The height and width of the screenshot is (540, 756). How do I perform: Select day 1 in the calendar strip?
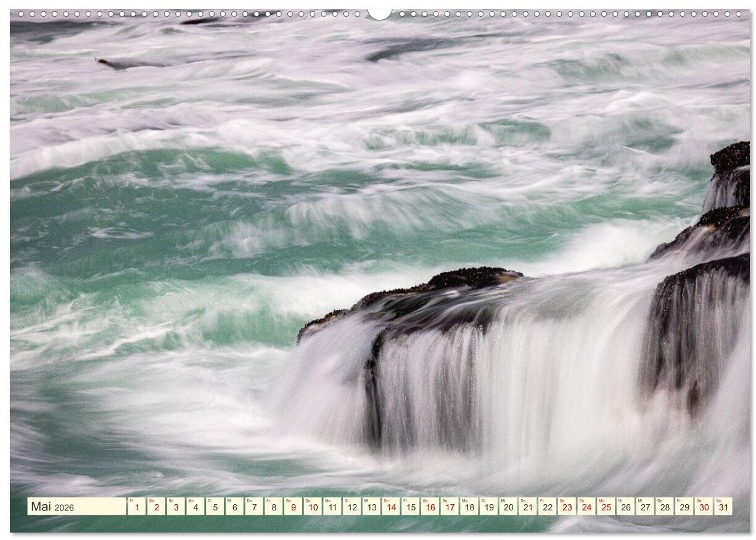tap(136, 507)
